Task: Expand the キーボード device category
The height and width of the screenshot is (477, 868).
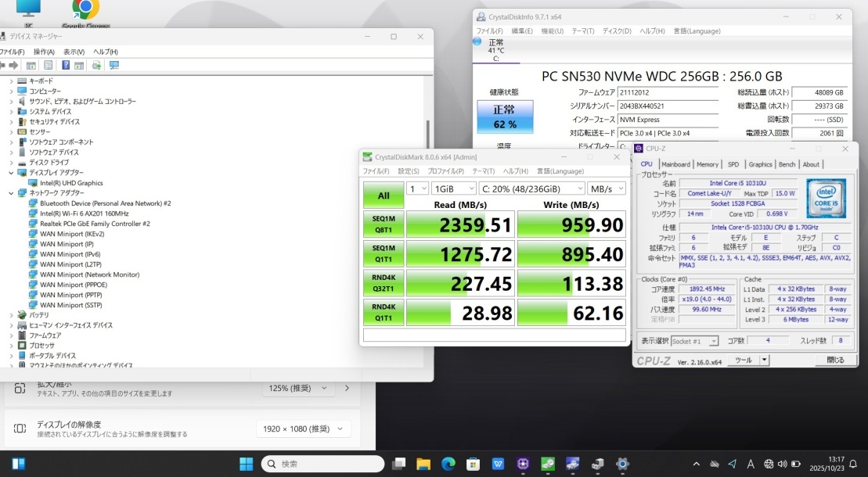Action: [x=11, y=81]
